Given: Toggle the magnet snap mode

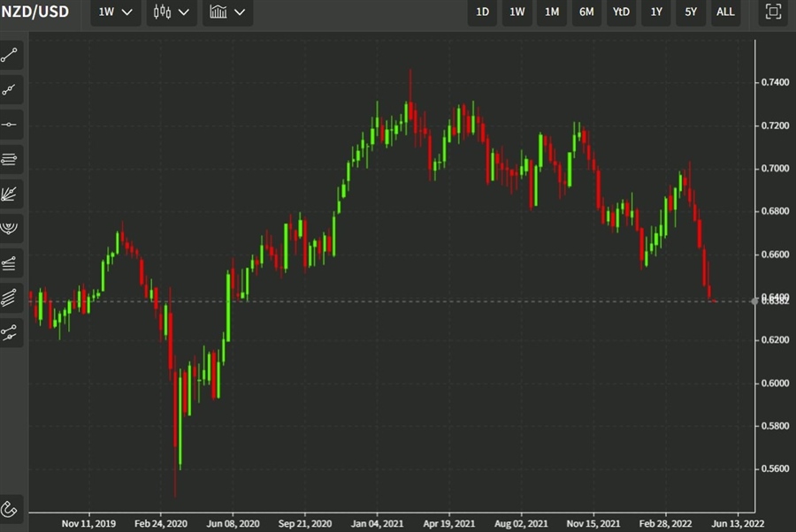Looking at the screenshot, I should [x=10, y=509].
